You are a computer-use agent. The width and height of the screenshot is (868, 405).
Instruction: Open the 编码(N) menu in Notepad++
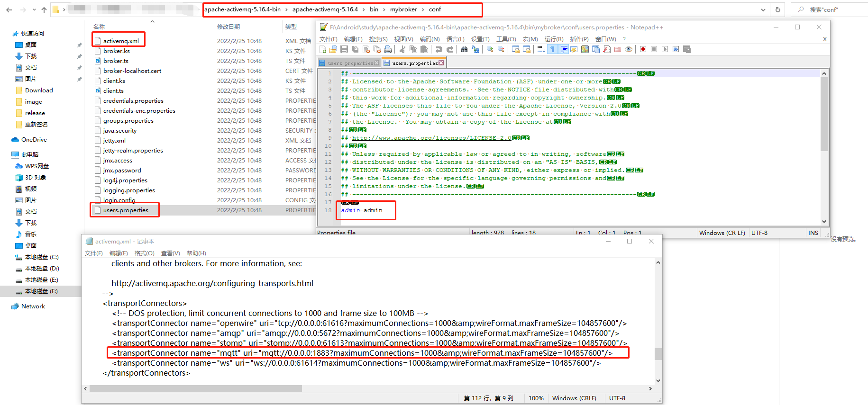429,39
